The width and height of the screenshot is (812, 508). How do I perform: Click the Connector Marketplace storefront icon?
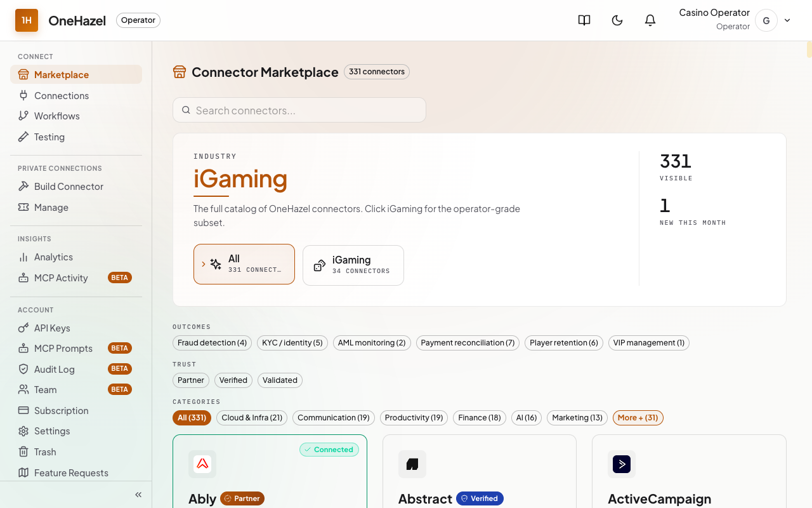[180, 72]
